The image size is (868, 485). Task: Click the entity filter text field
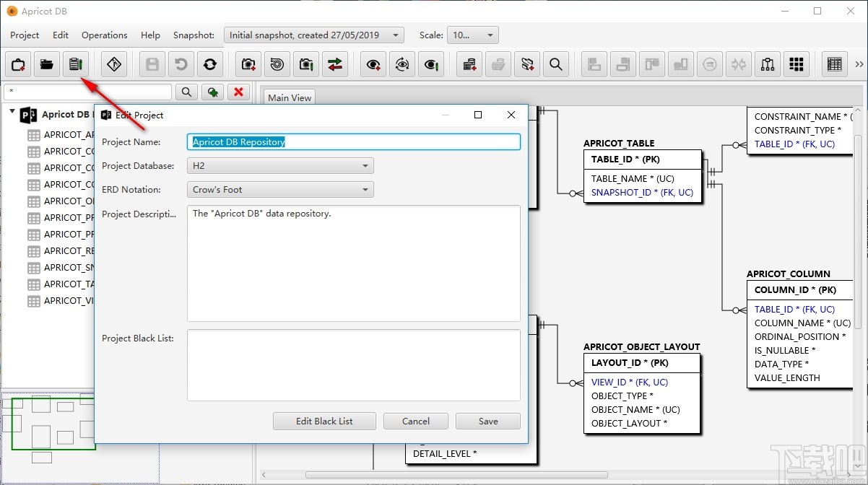click(x=87, y=92)
